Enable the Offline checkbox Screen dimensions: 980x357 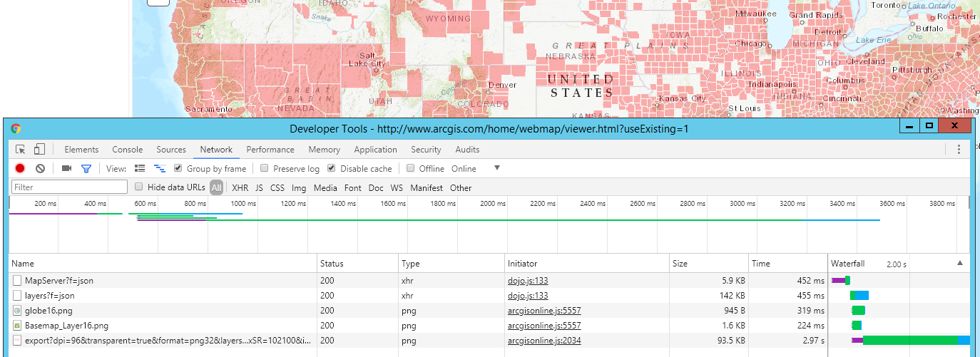[410, 169]
